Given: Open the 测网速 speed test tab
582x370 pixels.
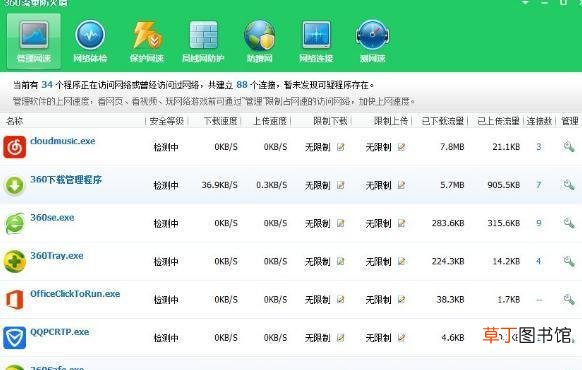Looking at the screenshot, I should 372,41.
